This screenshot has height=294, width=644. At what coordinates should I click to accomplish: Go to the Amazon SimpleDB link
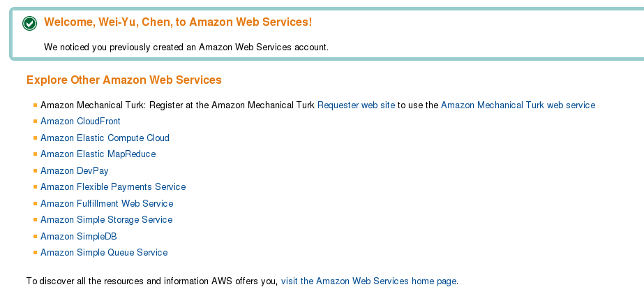78,237
